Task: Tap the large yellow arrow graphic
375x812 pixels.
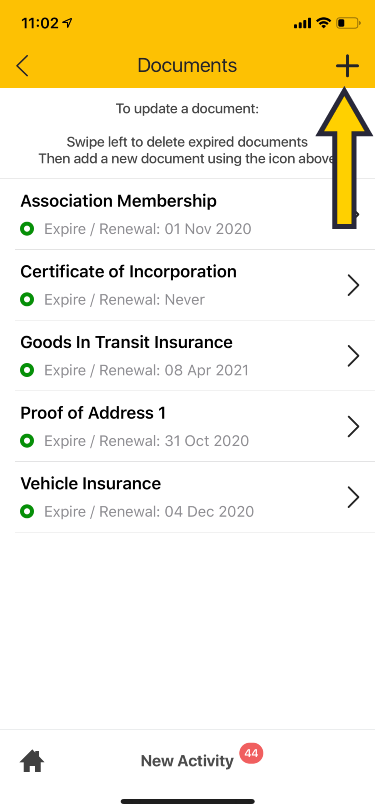Action: click(344, 157)
